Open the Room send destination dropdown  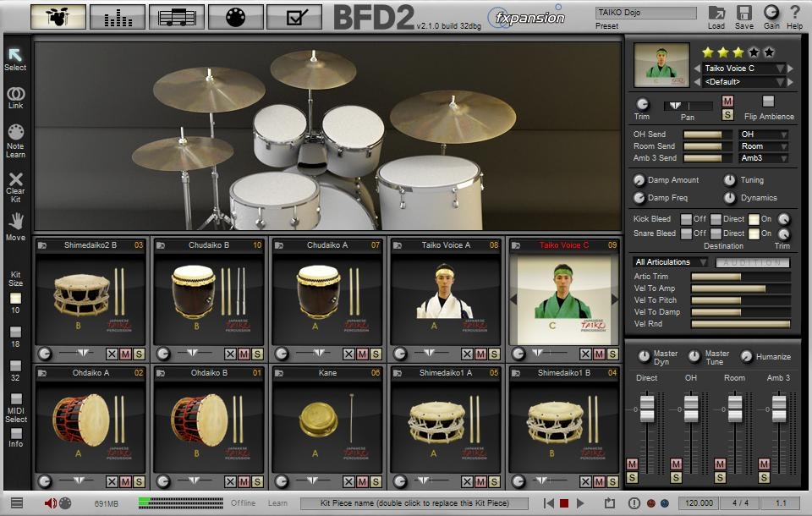(764, 146)
